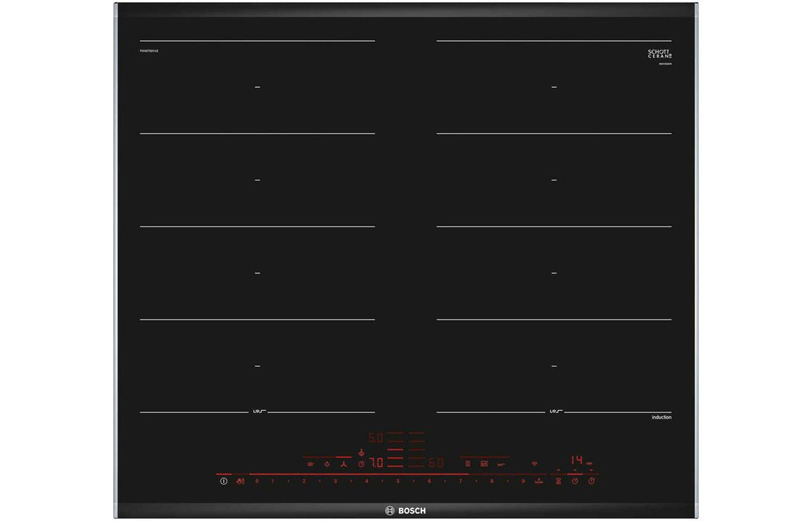Tap the child lock icon beside power
812x521 pixels.
point(240,482)
